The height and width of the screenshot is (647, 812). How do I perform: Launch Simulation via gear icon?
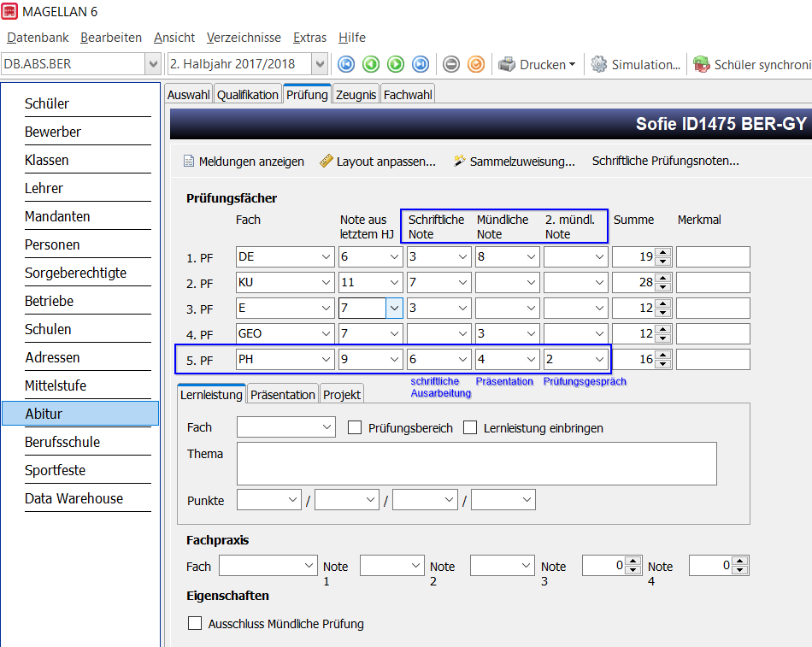(x=635, y=64)
